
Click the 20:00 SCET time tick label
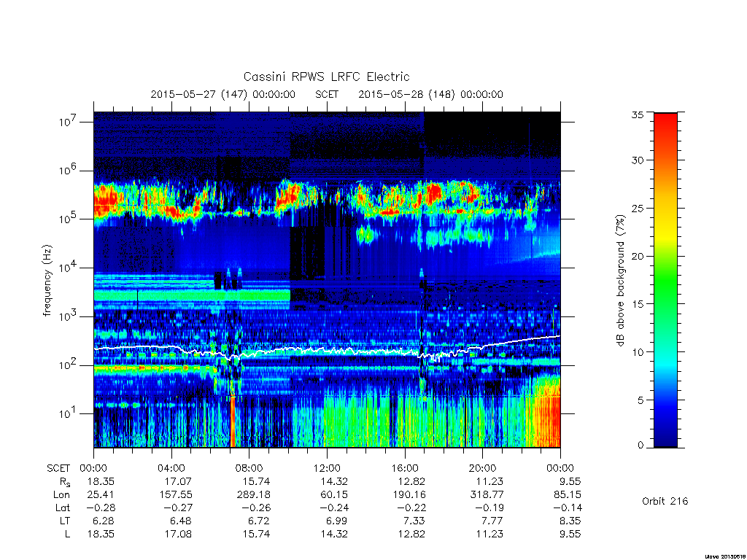pos(482,468)
